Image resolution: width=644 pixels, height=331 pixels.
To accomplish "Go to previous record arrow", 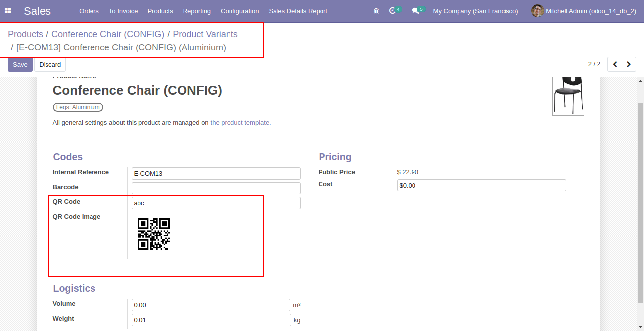I will [x=615, y=64].
